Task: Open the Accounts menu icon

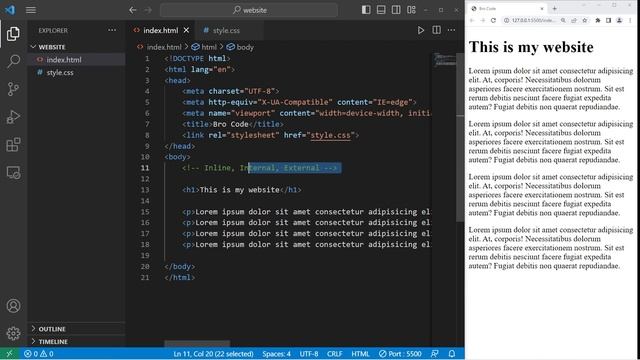Action: [x=13, y=306]
